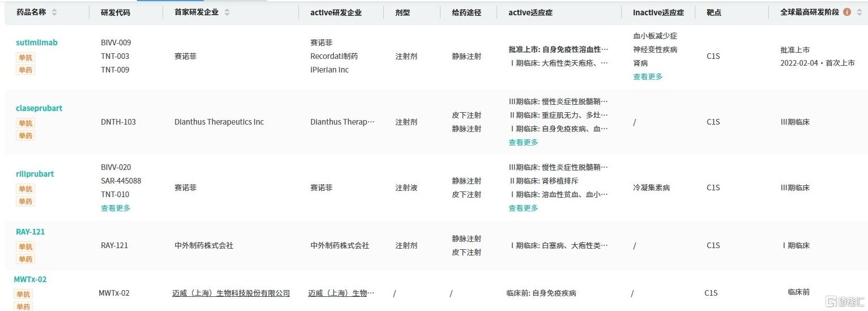
Task: Expand 查看更多 under sutimlimab inactive适应症
Action: point(648,76)
